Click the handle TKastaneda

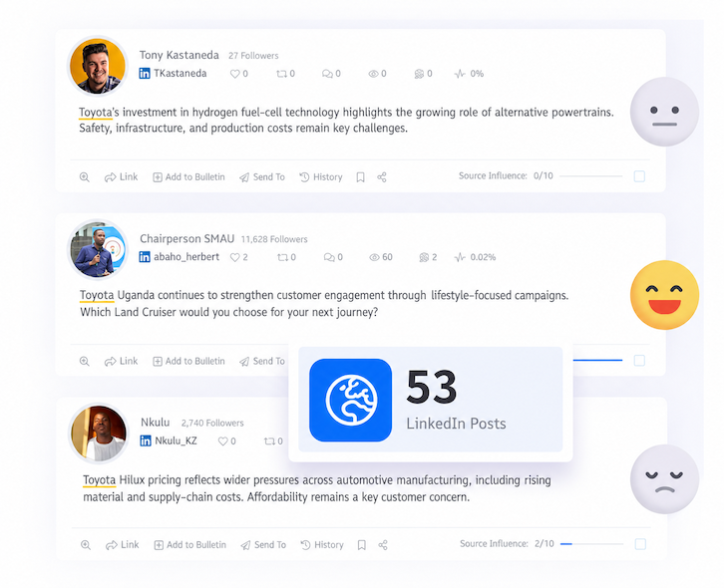(x=181, y=74)
